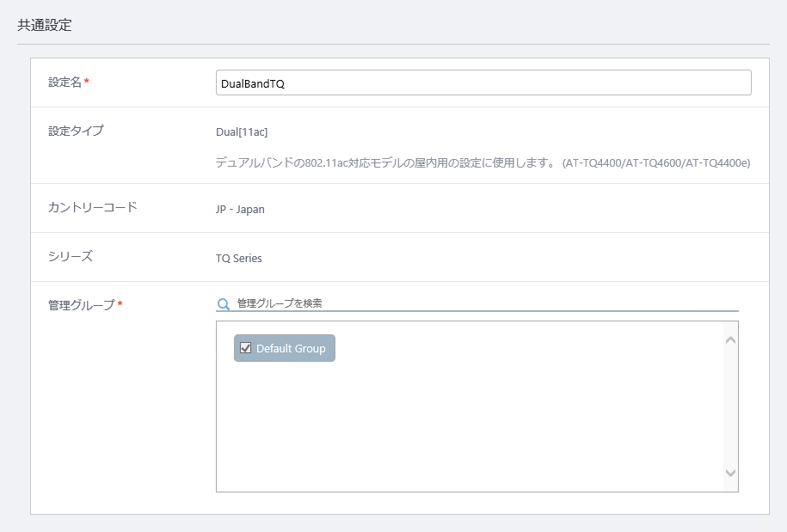
Task: Select the Default Group chip label
Action: tap(291, 348)
